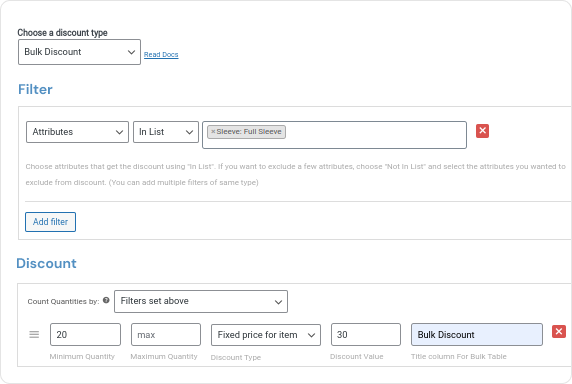Expand the Attributes filter type dropdown
Screen dimensions: 572x384
point(77,132)
